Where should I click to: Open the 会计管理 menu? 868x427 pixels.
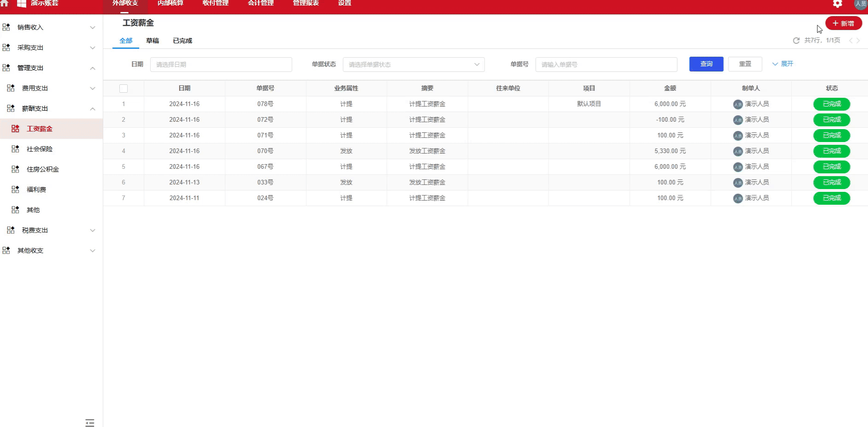260,3
